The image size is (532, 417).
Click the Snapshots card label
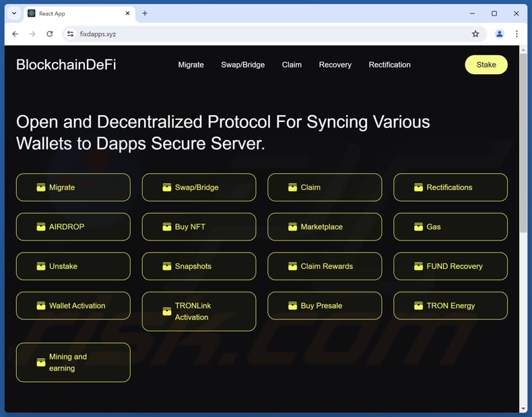click(x=193, y=266)
